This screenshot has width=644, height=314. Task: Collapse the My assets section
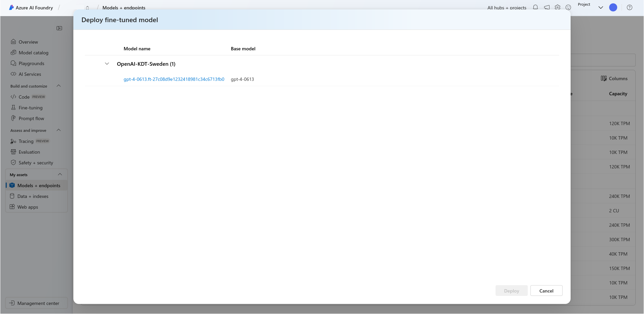point(60,174)
